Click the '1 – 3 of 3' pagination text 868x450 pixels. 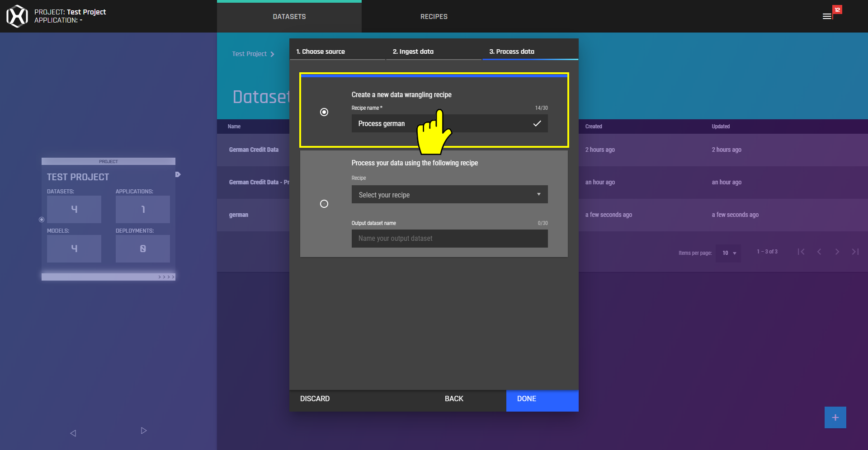767,252
